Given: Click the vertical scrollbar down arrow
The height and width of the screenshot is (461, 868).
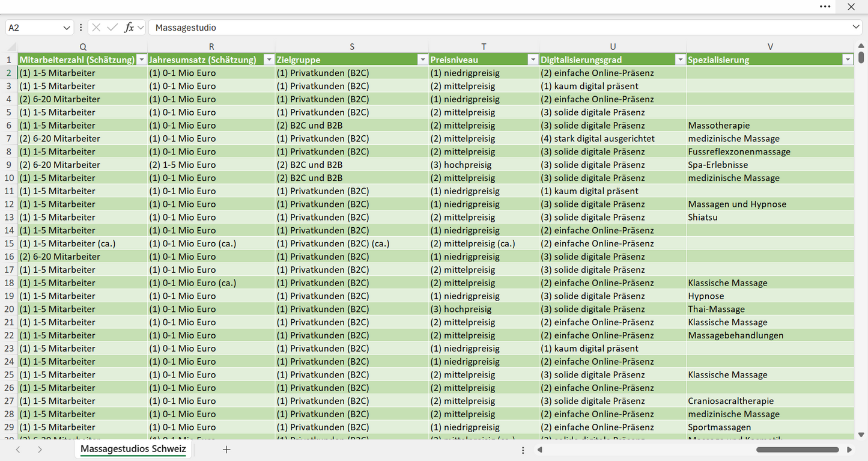Looking at the screenshot, I should click(861, 435).
